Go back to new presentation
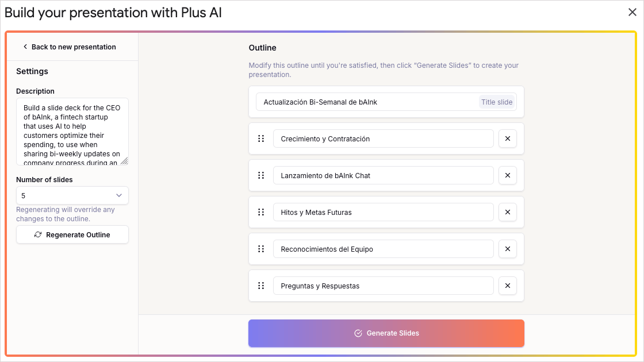The height and width of the screenshot is (362, 644). [x=70, y=47]
